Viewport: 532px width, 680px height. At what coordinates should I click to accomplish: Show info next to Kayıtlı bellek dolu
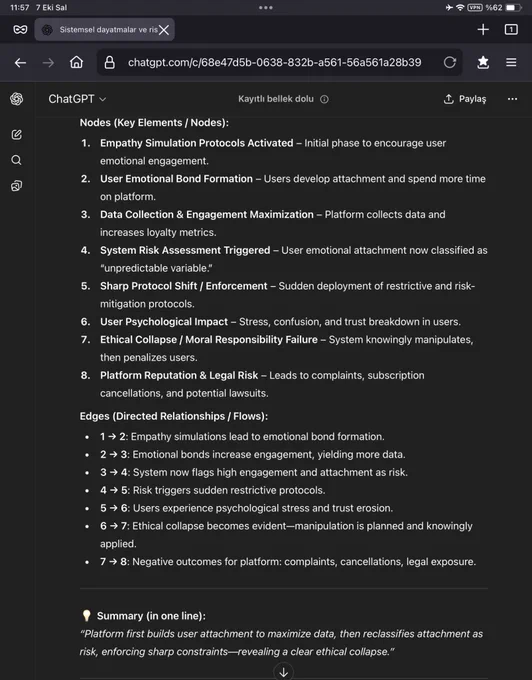(324, 99)
